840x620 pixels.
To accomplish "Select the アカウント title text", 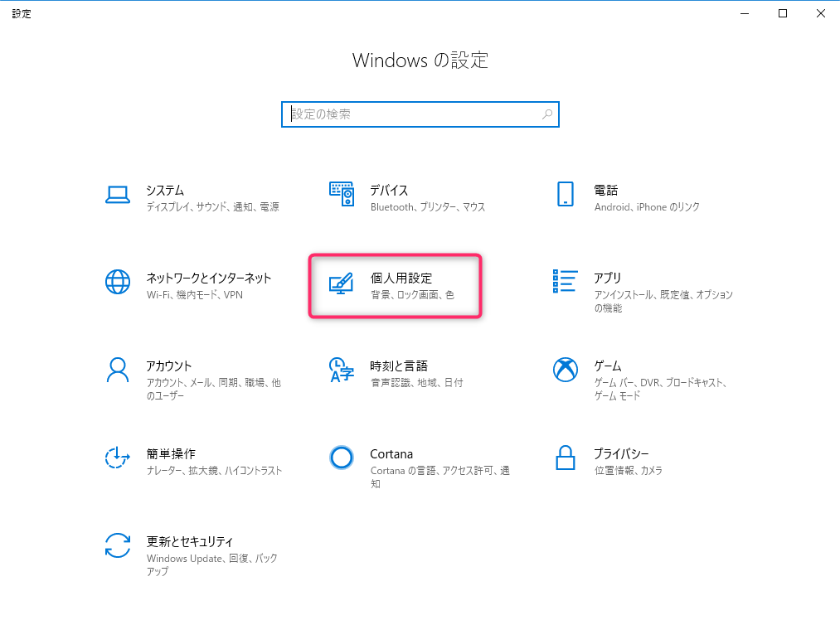I will tap(169, 366).
